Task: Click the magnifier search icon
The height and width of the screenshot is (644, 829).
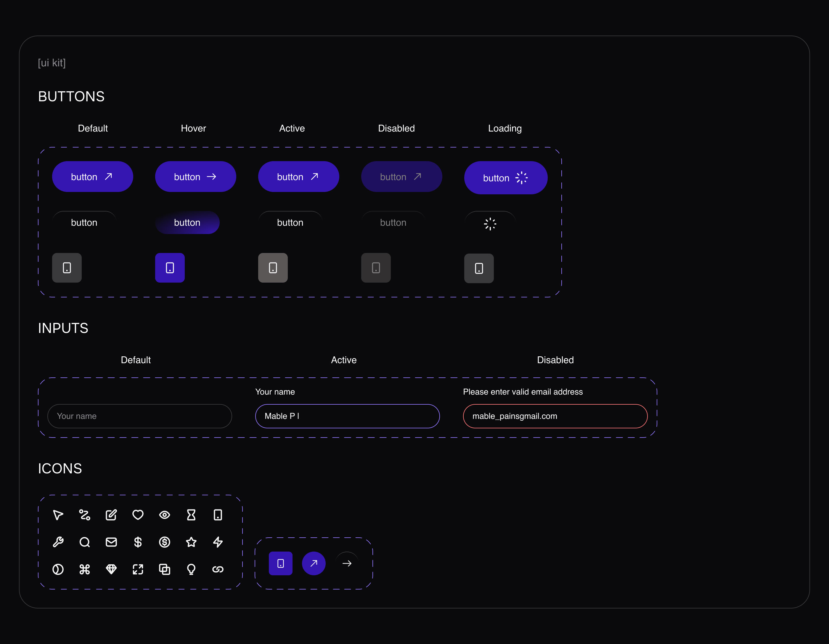Action: click(85, 542)
